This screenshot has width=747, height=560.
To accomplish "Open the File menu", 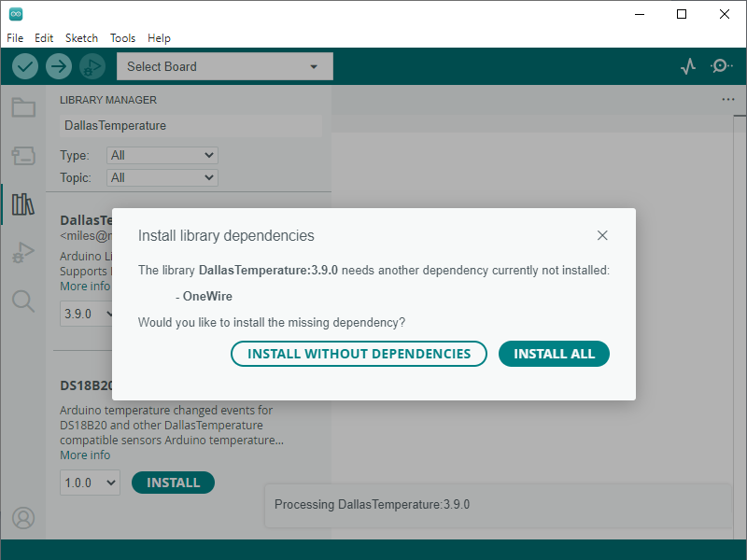I will [x=15, y=38].
